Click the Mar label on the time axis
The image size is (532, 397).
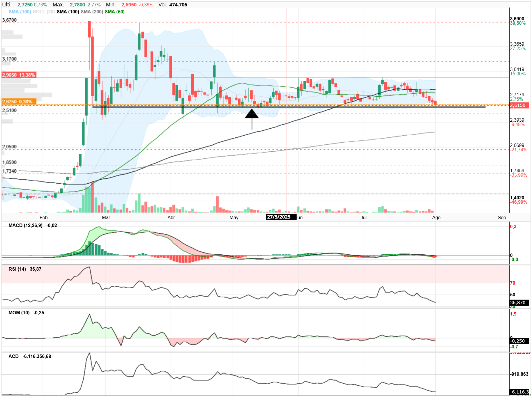pos(106,218)
